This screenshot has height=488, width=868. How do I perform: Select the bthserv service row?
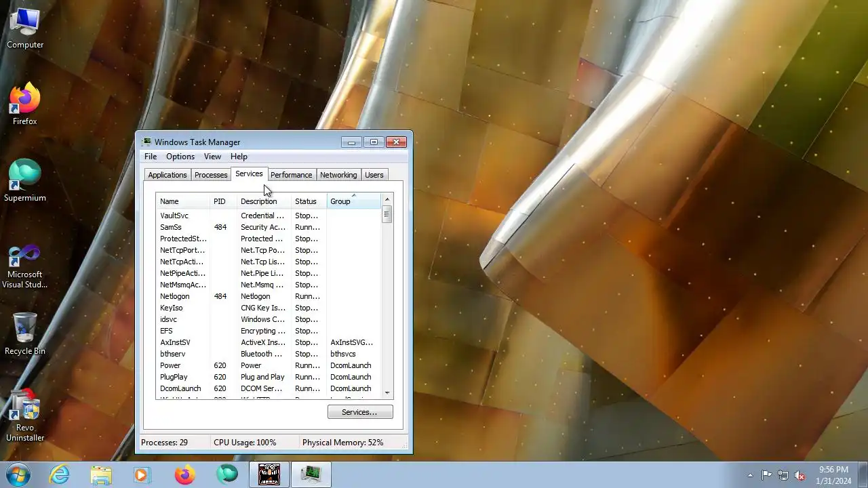(x=269, y=354)
